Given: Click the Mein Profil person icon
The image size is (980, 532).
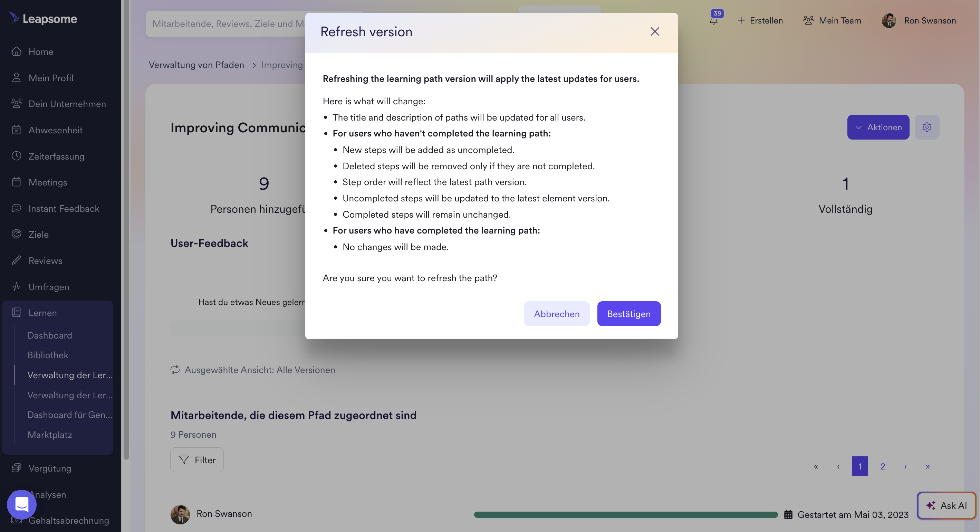Looking at the screenshot, I should coord(16,77).
